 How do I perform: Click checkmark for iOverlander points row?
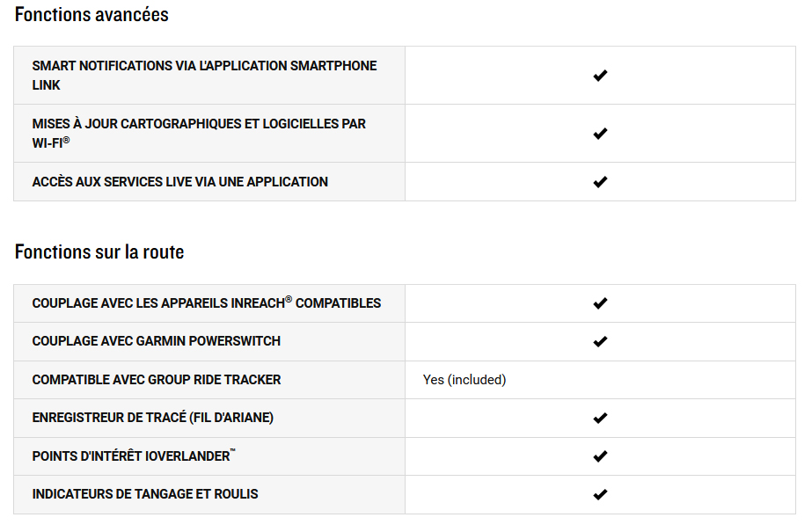[600, 455]
